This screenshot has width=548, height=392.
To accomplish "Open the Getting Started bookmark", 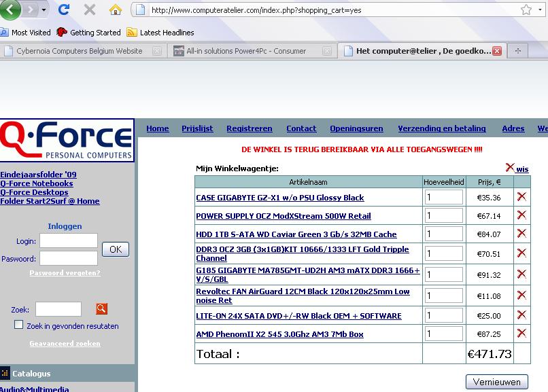I will click(x=88, y=33).
